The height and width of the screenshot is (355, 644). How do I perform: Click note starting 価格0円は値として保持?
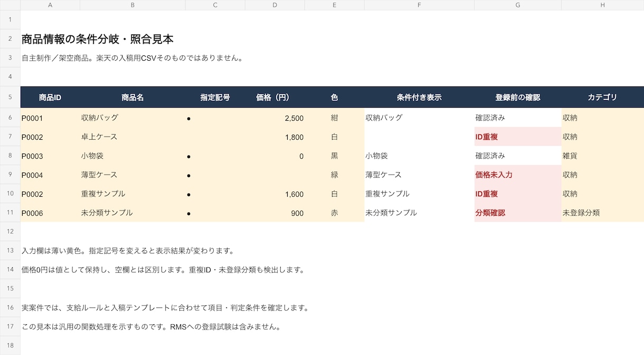coord(163,270)
